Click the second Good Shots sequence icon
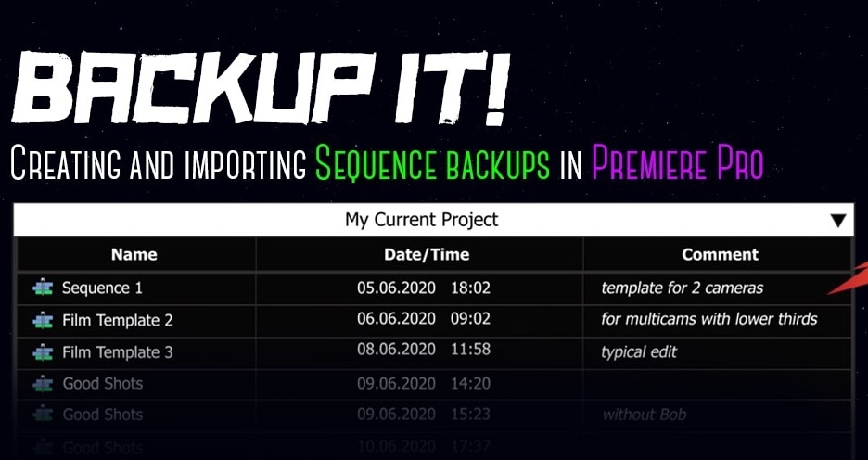Viewport: 868px width, 460px height. point(43,415)
